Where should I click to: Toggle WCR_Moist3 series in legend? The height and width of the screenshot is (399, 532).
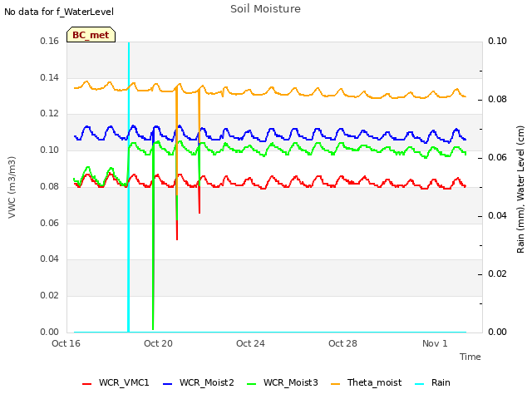point(283,382)
